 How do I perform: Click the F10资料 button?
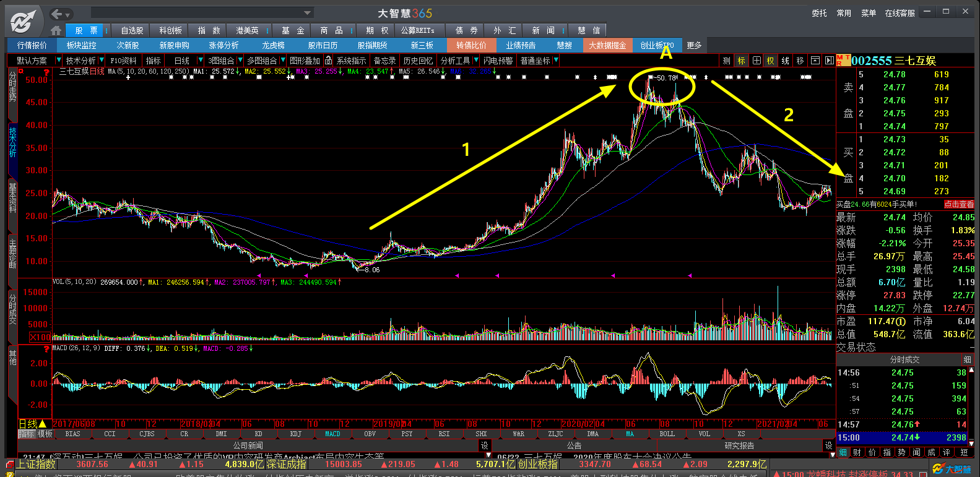123,61
